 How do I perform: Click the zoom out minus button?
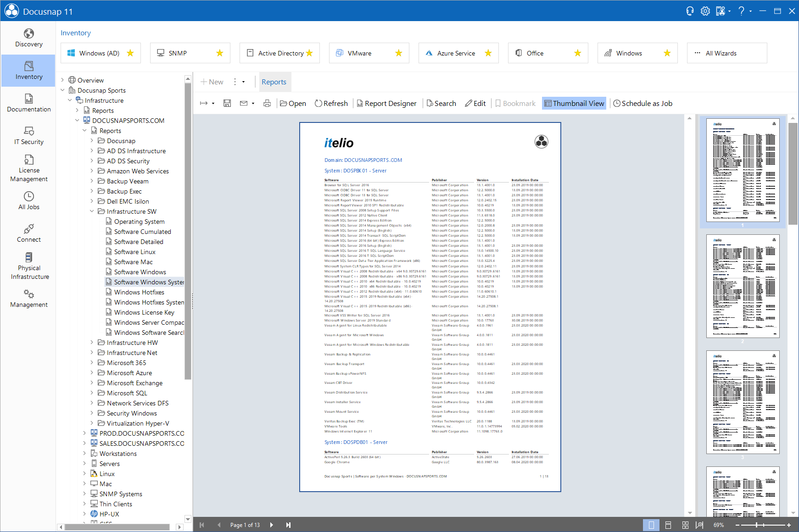point(738,525)
